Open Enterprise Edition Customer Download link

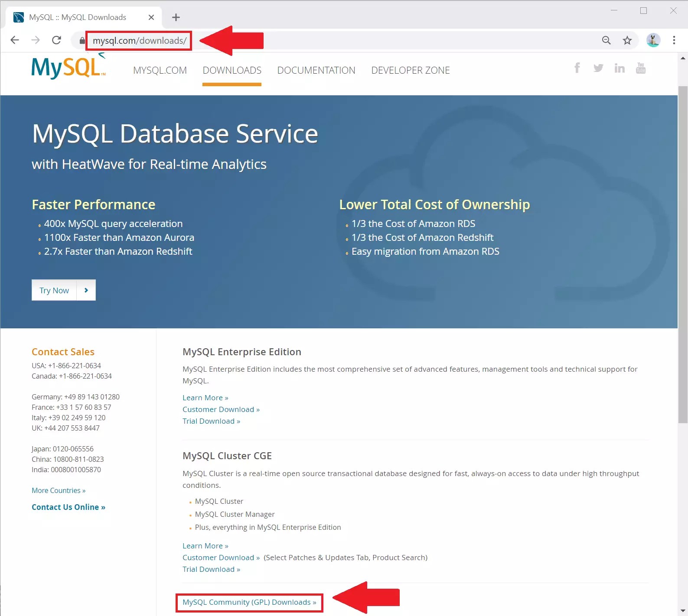(x=221, y=409)
